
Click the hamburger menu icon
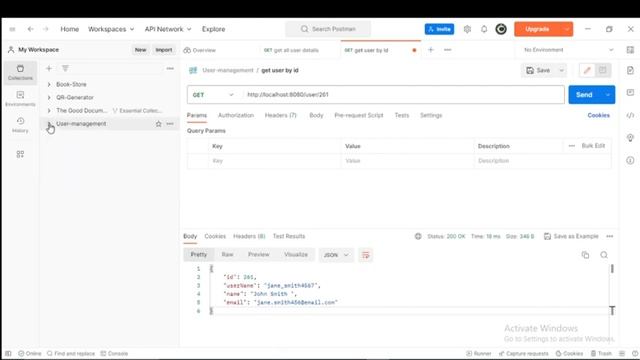[12, 29]
